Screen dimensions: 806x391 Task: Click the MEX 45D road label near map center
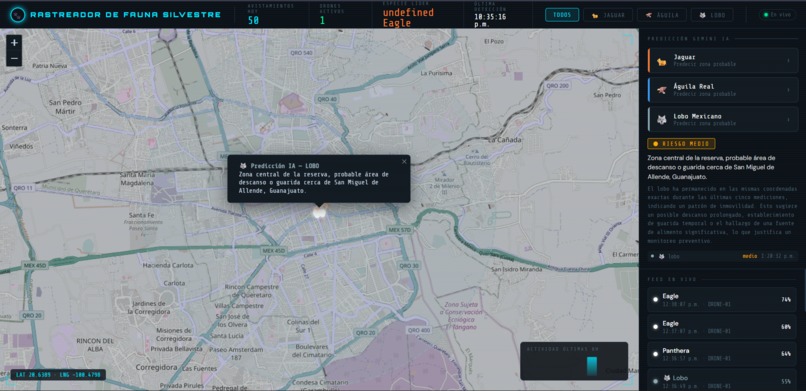(x=273, y=251)
